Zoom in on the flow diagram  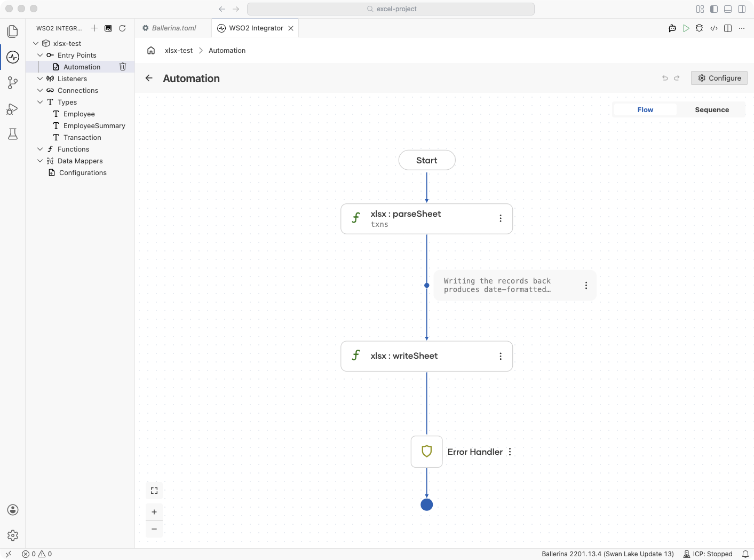pos(154,512)
